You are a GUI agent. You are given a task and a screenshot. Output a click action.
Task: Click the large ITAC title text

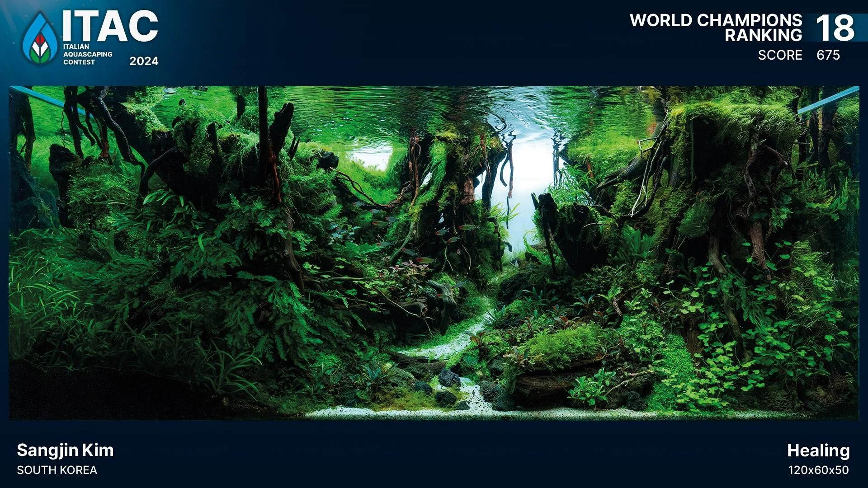(110, 26)
